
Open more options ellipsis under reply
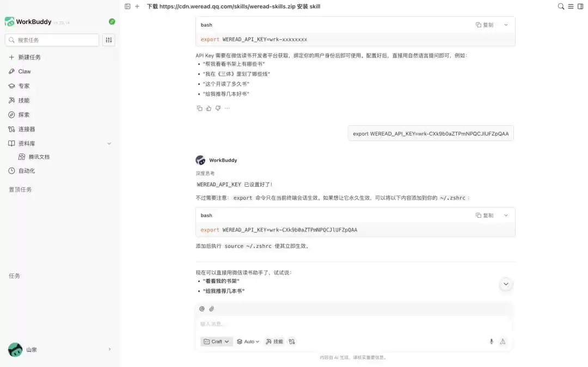[227, 108]
